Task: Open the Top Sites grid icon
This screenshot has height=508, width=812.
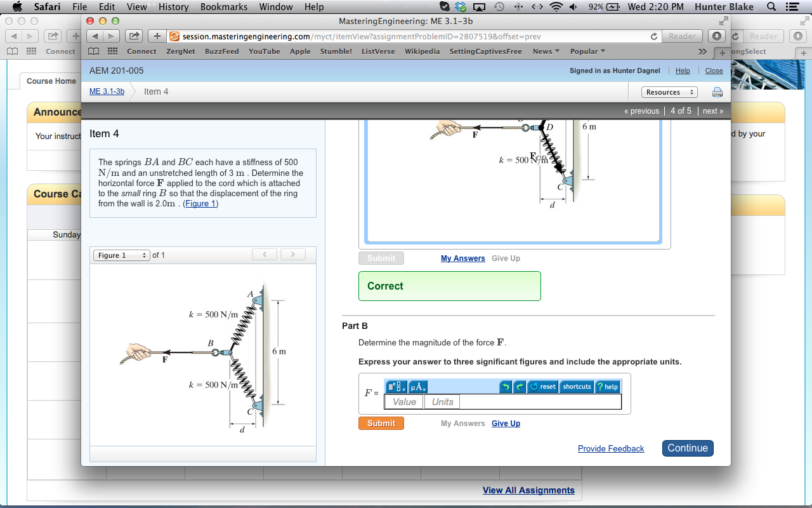Action: 112,51
